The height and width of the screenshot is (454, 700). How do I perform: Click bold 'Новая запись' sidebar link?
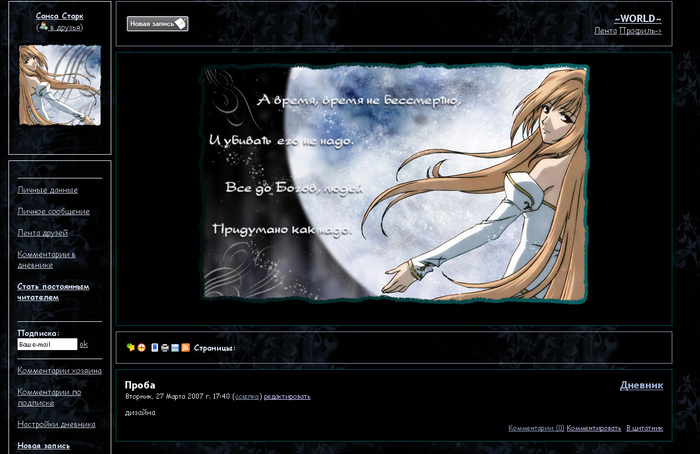(43, 446)
